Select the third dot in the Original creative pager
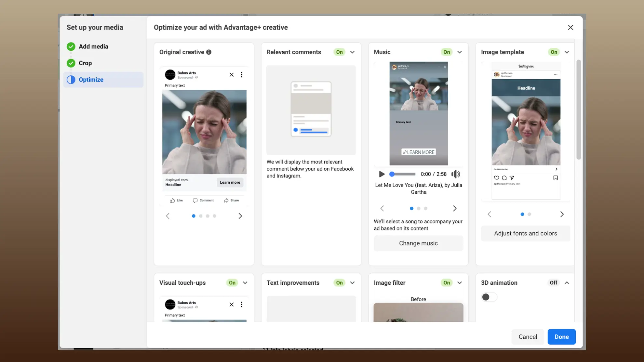This screenshot has width=644, height=362. pos(208,216)
